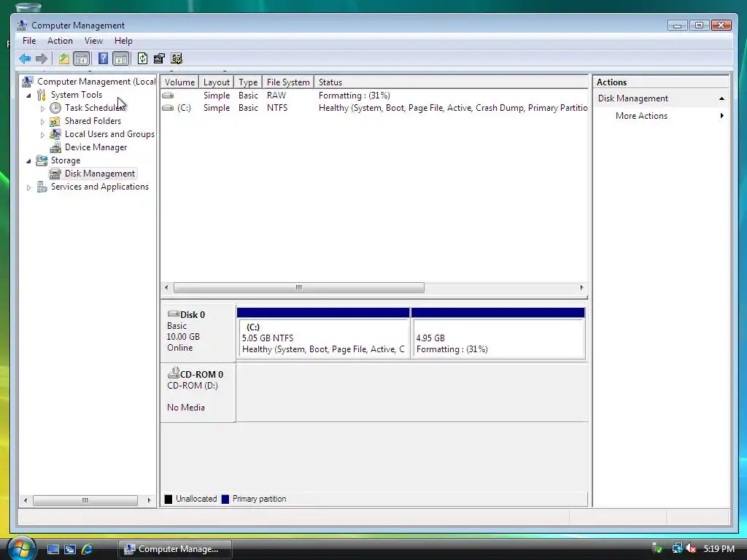Select Local Users and Groups node
This screenshot has width=747, height=560.
[x=109, y=134]
